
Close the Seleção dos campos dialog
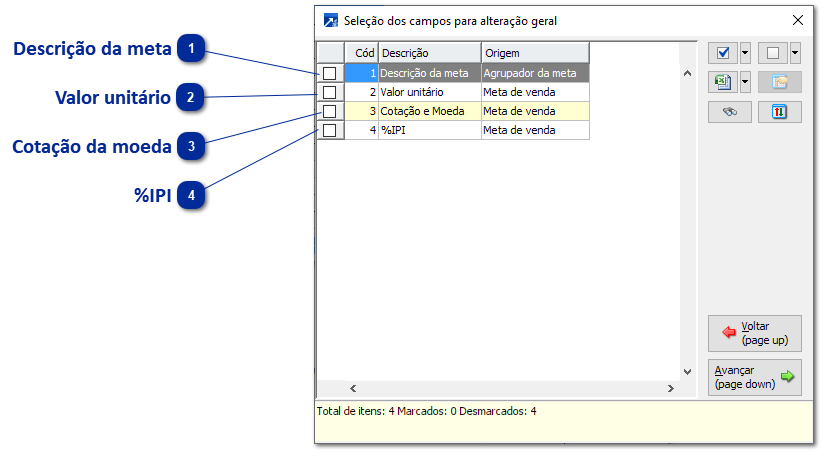(797, 20)
